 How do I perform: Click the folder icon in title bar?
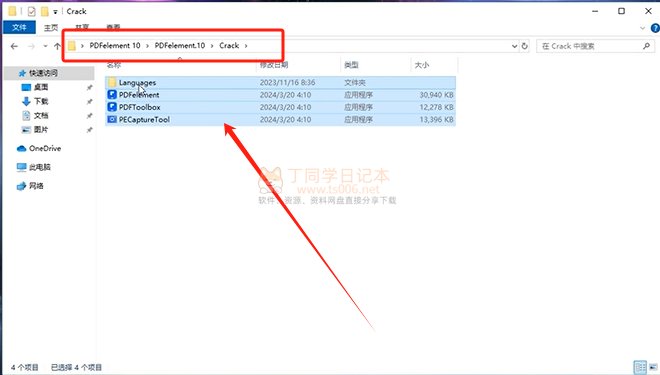(12, 11)
